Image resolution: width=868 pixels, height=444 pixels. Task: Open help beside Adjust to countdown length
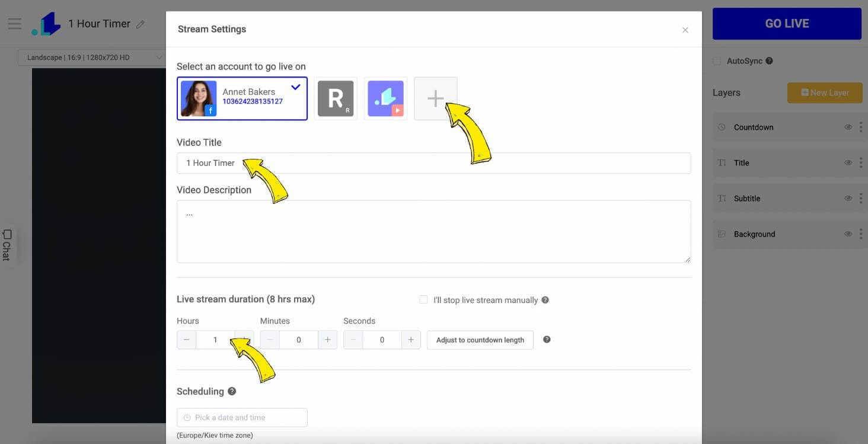click(547, 340)
